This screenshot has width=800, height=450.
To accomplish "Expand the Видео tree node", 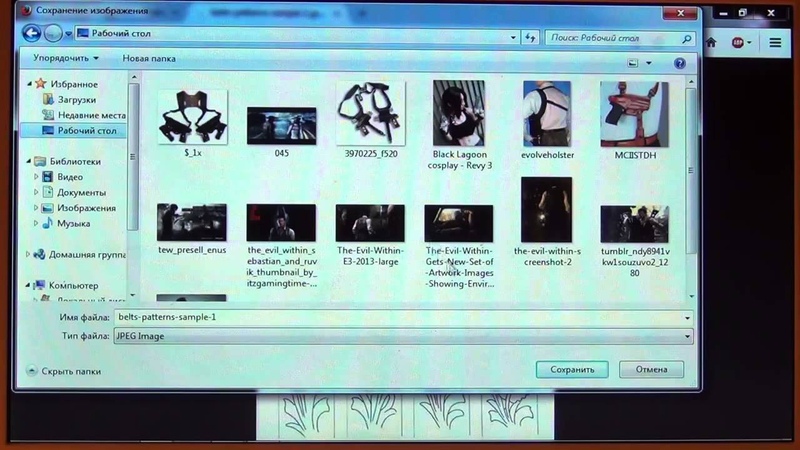I will click(36, 177).
